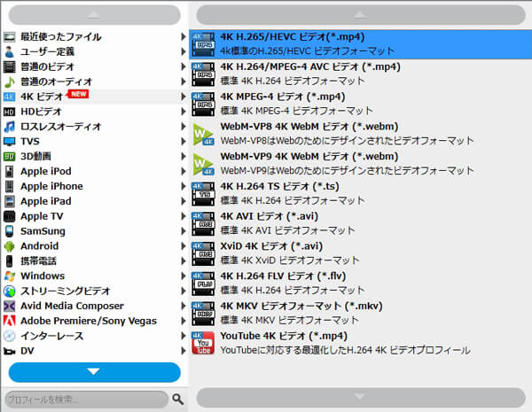Open the 4K ビデオ category
This screenshot has width=532, height=412.
(94, 97)
